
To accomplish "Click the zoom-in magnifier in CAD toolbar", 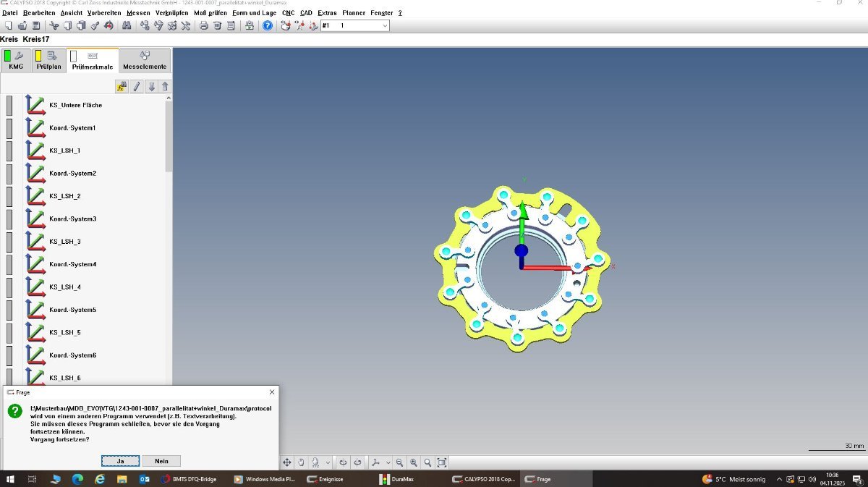I will (x=414, y=462).
